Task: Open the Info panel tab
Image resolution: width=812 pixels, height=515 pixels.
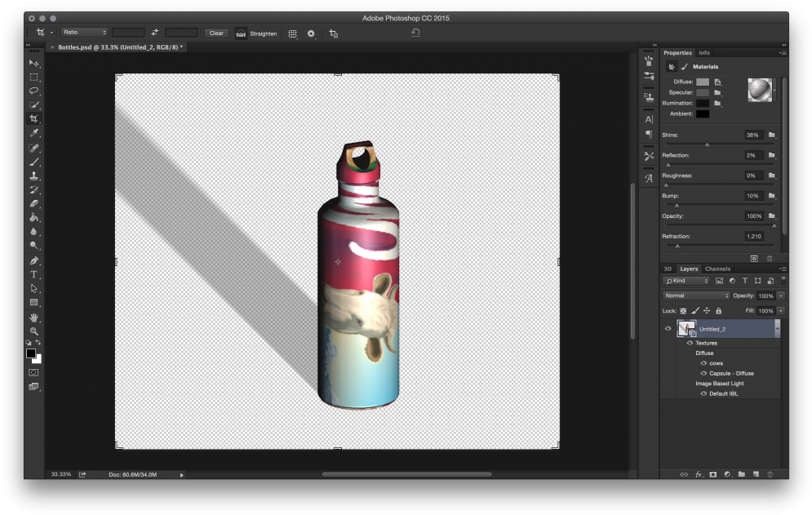Action: (x=703, y=53)
